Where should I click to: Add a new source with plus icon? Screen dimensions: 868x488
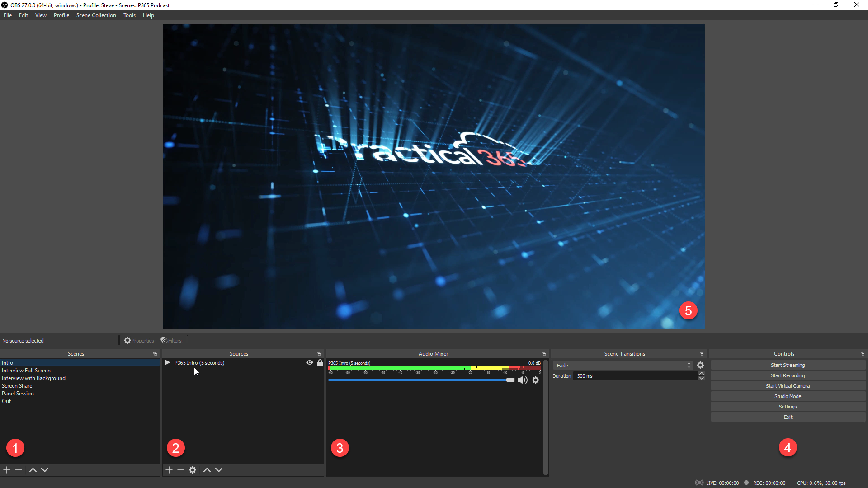point(169,470)
